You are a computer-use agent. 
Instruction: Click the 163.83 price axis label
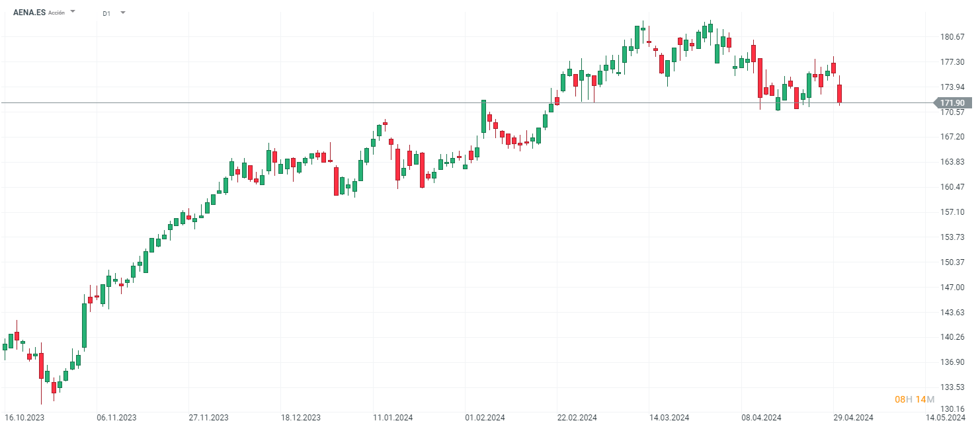pos(952,162)
